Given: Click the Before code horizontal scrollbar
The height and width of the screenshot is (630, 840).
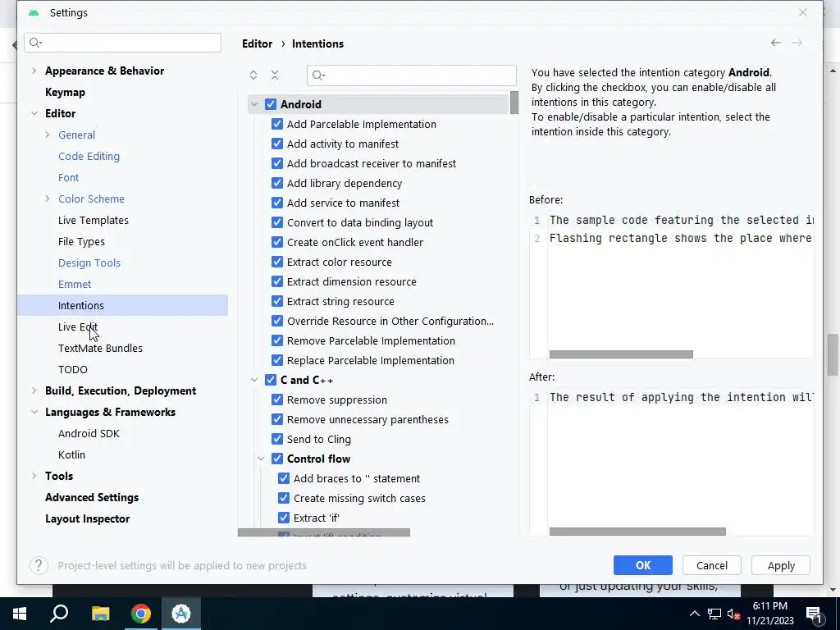Looking at the screenshot, I should [x=621, y=354].
